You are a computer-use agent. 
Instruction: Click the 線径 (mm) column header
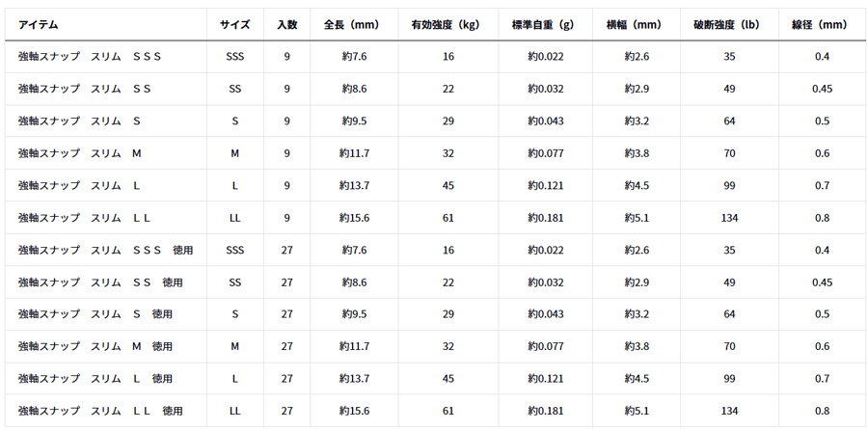coord(822,25)
